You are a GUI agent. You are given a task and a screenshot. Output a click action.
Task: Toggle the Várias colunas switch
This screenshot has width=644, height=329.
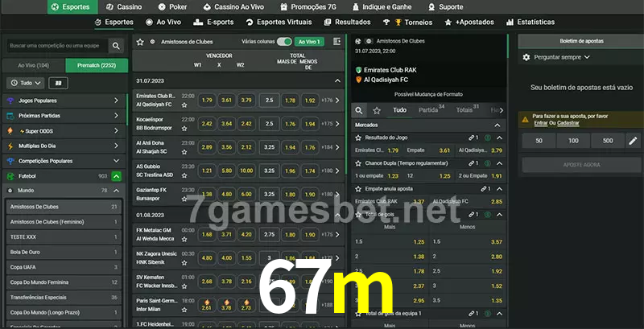click(x=283, y=41)
